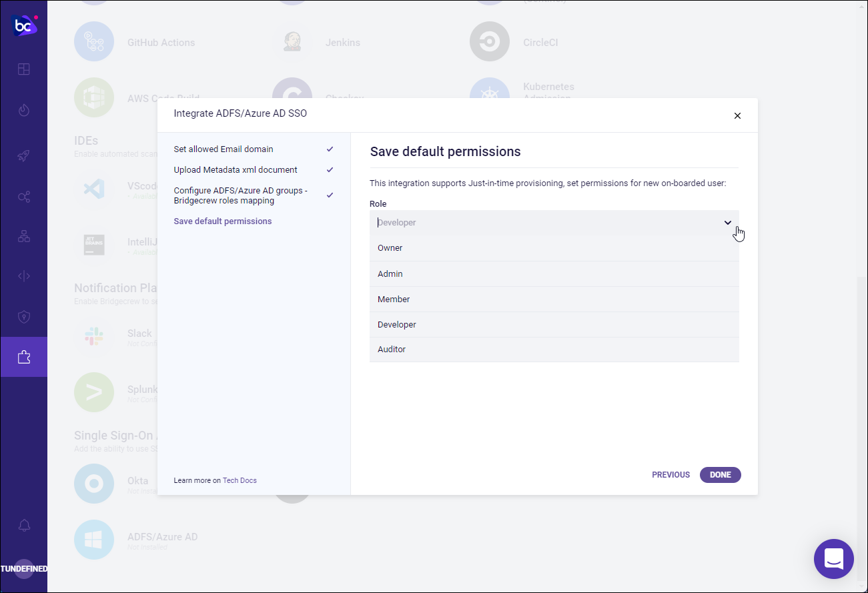868x593 pixels.
Task: Click the rocket icon in the sidebar
Action: (24, 156)
